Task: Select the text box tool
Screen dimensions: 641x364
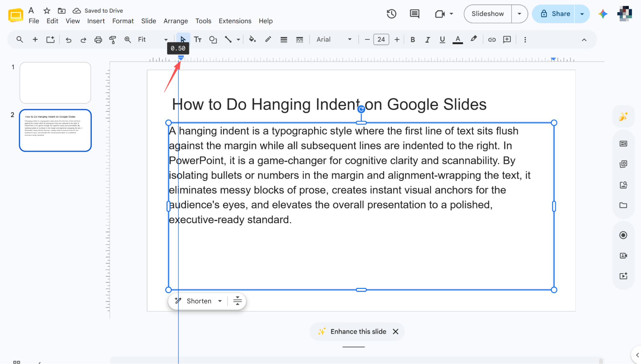Action: click(x=198, y=40)
